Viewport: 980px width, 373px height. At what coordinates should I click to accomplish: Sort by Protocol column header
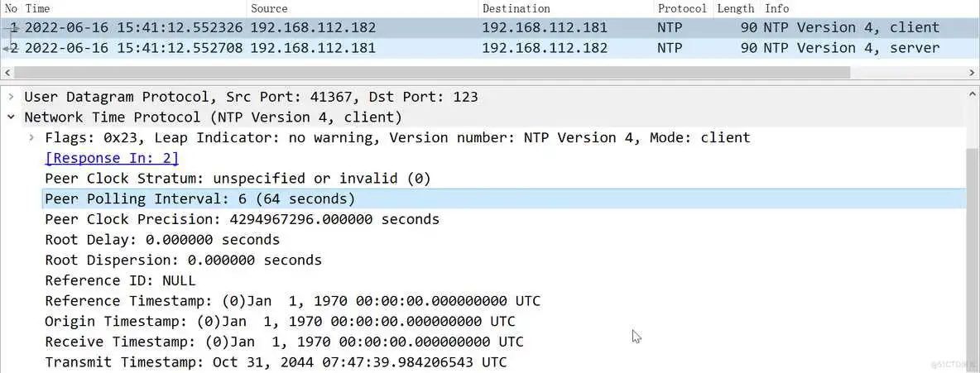tap(682, 8)
